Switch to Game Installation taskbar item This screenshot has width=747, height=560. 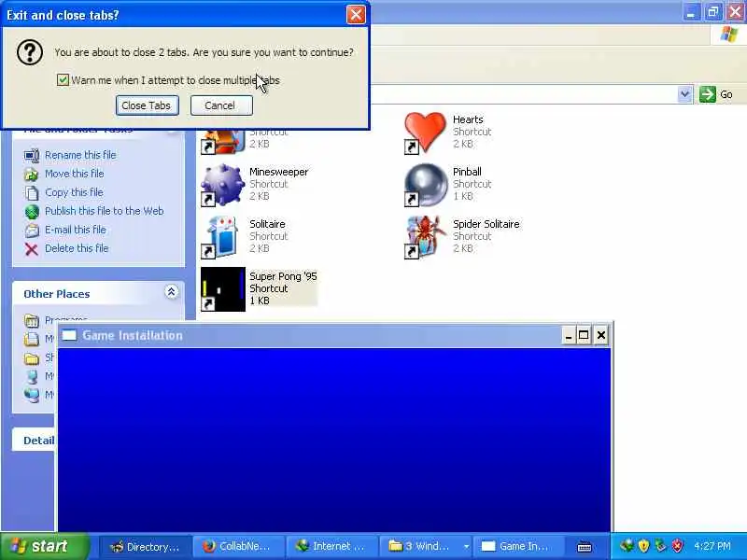pyautogui.click(x=517, y=547)
